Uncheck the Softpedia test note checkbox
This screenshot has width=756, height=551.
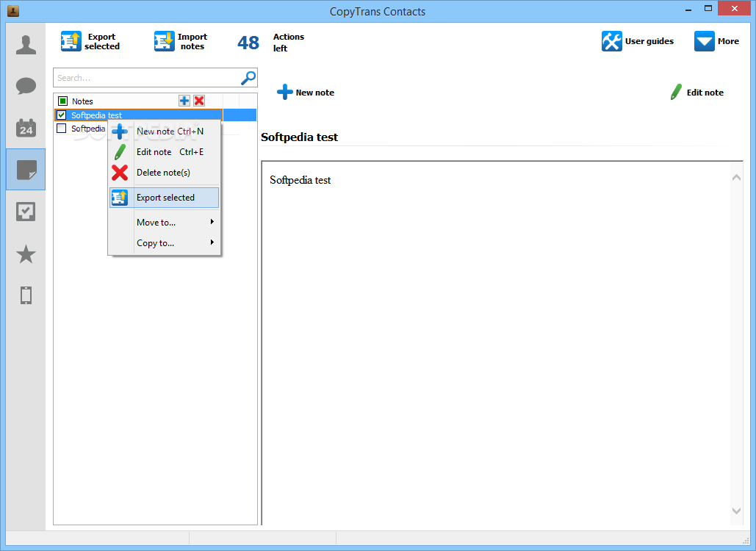61,115
